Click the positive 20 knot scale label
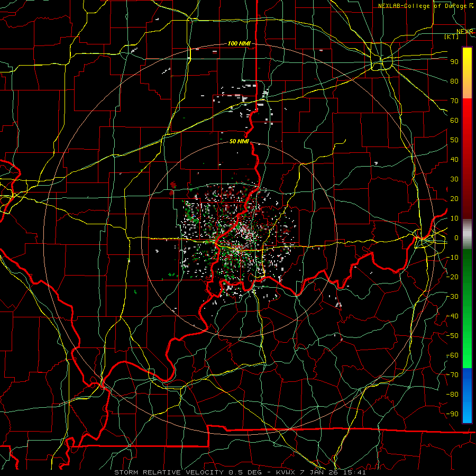Image resolution: width=476 pixels, height=476 pixels. coord(454,198)
